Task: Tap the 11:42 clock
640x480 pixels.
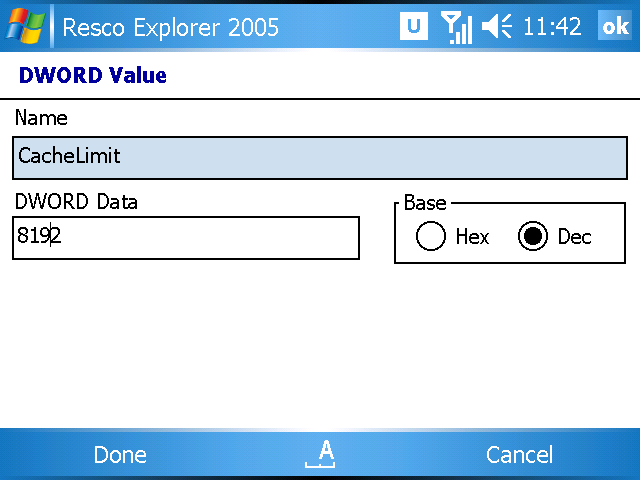Action: [552, 27]
